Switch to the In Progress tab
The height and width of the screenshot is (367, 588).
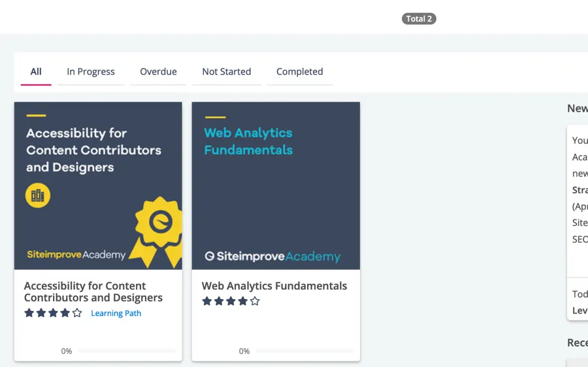click(x=91, y=72)
